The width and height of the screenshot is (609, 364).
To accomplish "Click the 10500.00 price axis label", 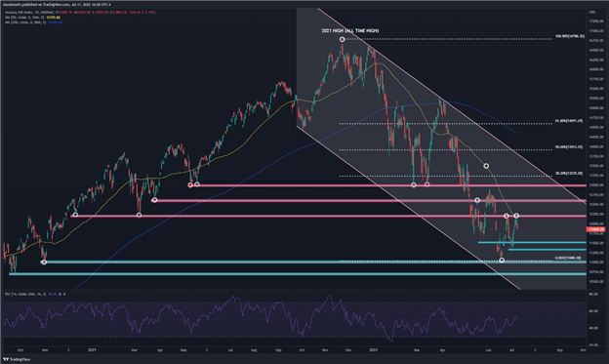I will (596, 282).
